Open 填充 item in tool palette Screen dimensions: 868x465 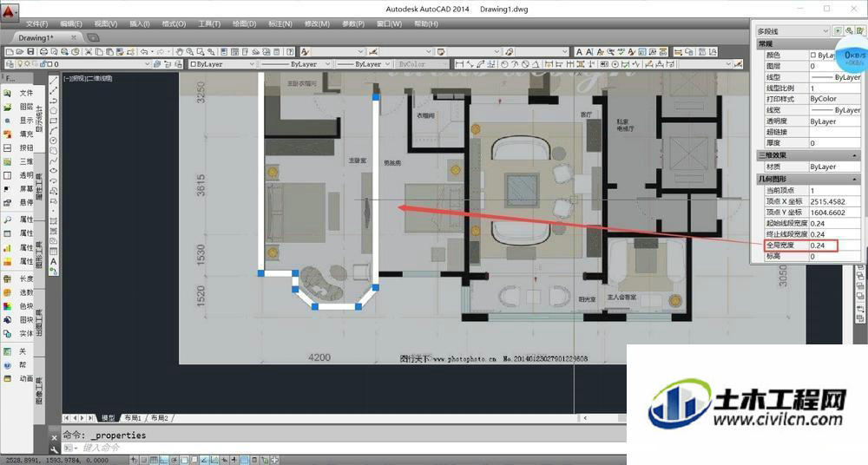click(x=18, y=134)
